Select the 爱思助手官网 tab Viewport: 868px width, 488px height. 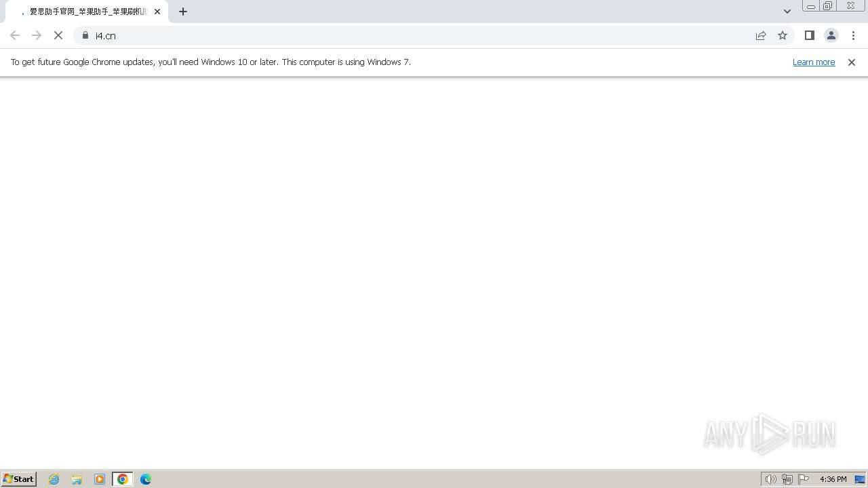87,12
